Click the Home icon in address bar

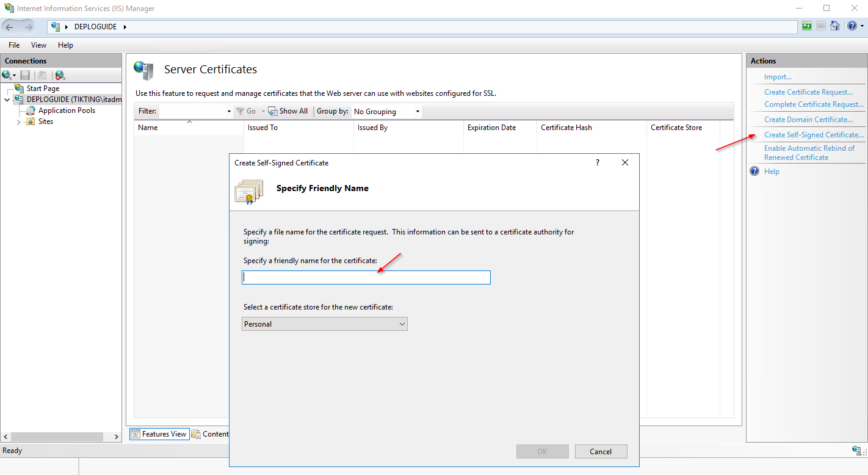tap(834, 26)
